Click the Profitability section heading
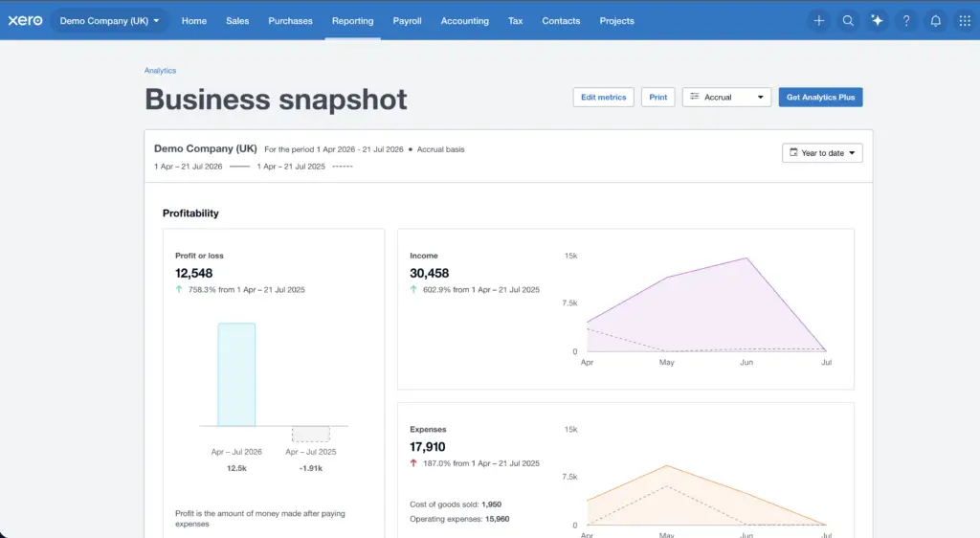This screenshot has width=980, height=538. pos(190,213)
